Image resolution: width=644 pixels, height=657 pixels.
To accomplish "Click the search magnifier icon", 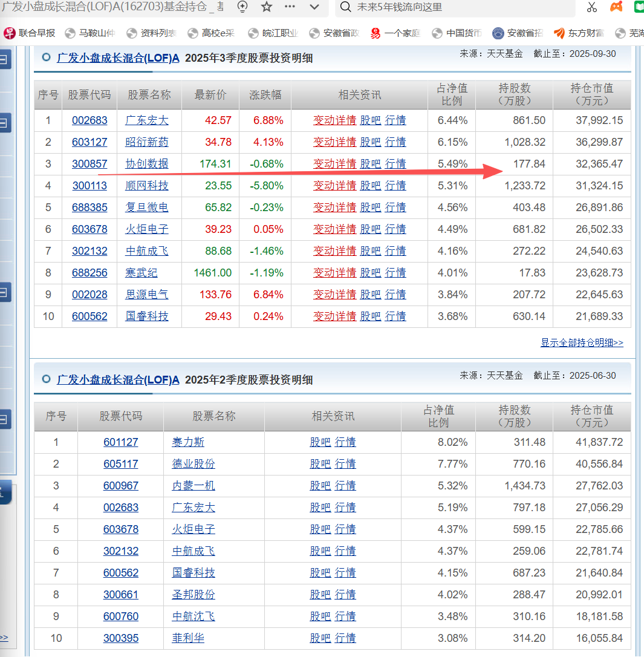I will (x=345, y=7).
